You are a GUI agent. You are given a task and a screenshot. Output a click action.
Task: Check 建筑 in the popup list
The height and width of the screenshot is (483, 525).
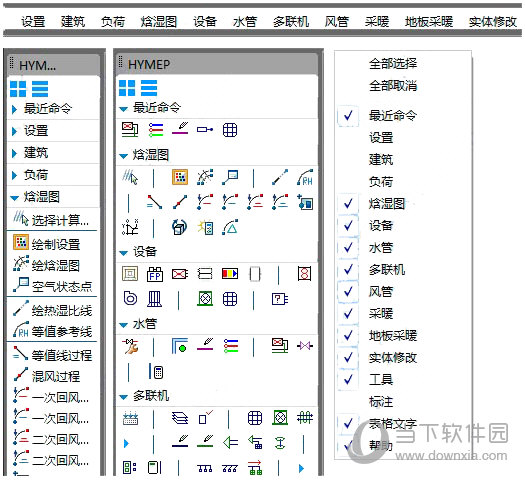[x=381, y=160]
